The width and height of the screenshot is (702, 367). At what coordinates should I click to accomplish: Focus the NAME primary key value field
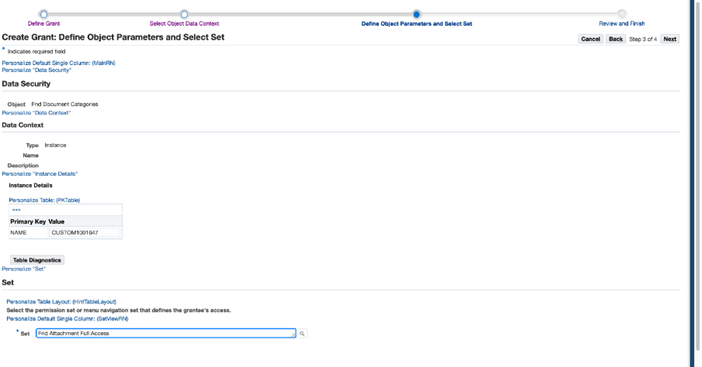click(x=85, y=233)
